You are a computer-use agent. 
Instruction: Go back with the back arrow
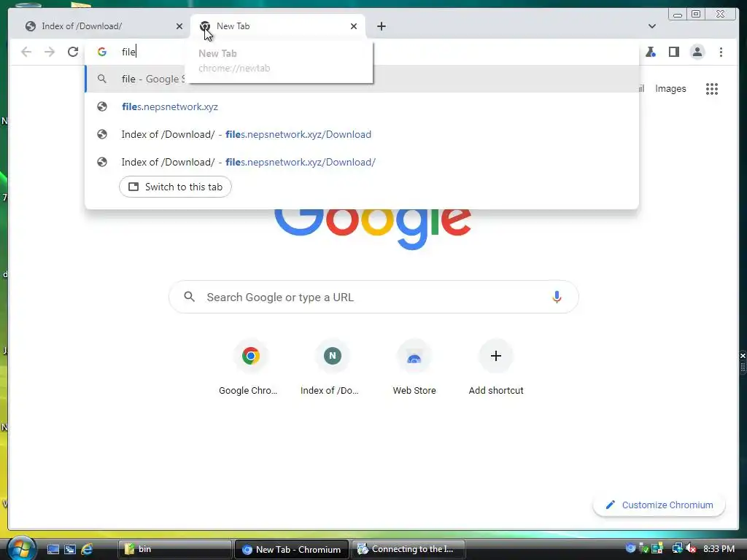click(26, 52)
